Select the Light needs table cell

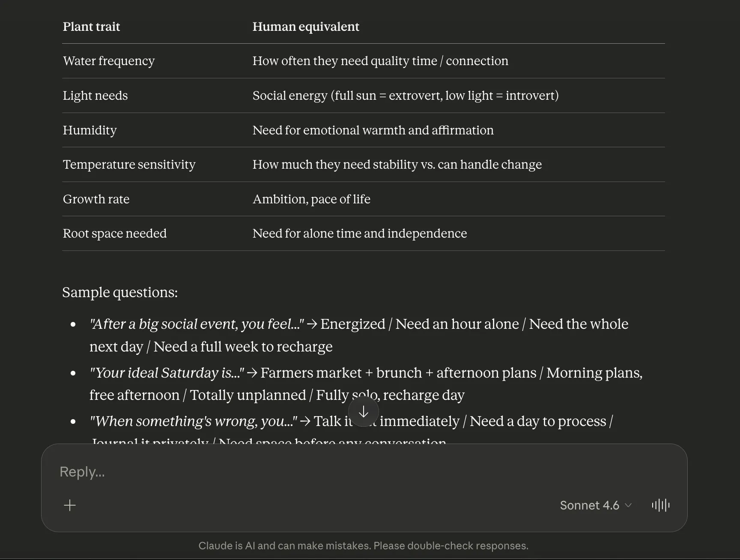pos(95,95)
